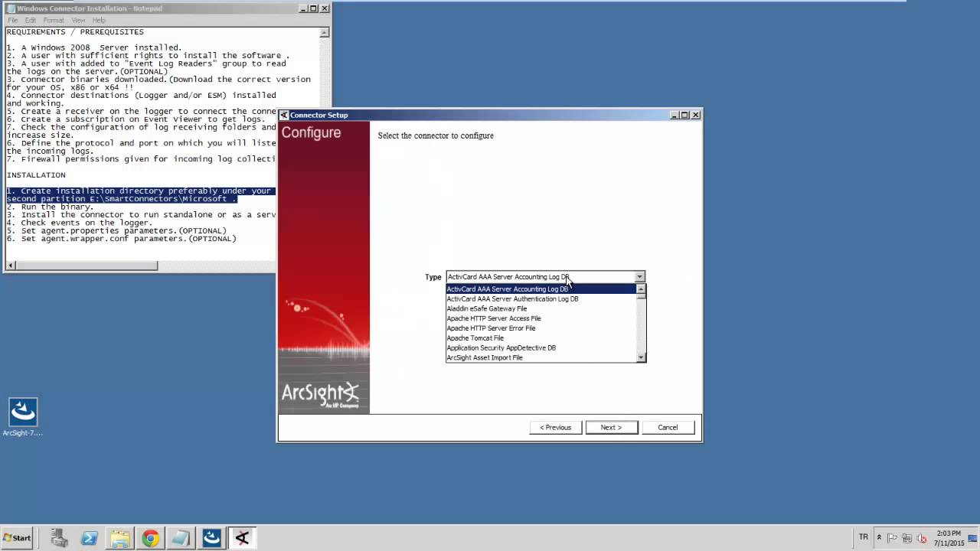Click the dropdown list scroll up arrow
This screenshot has height=551, width=980.
click(642, 289)
